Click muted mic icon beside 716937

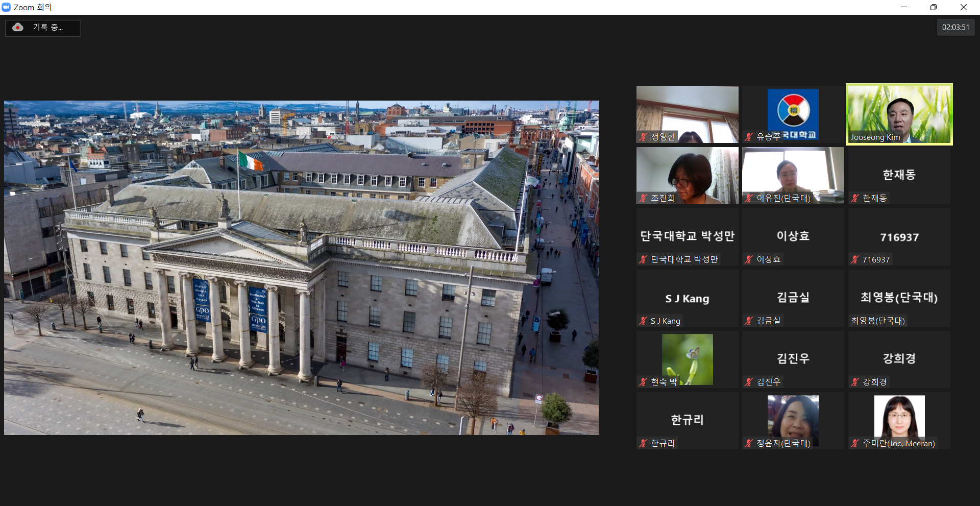pos(855,259)
